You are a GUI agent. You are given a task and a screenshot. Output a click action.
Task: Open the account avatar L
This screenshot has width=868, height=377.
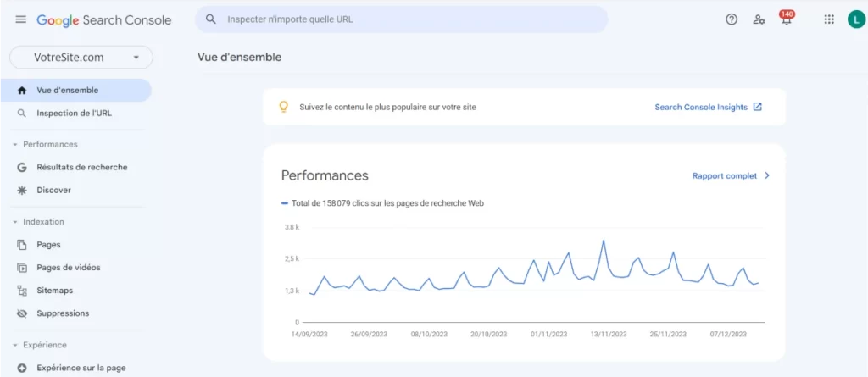(856, 19)
